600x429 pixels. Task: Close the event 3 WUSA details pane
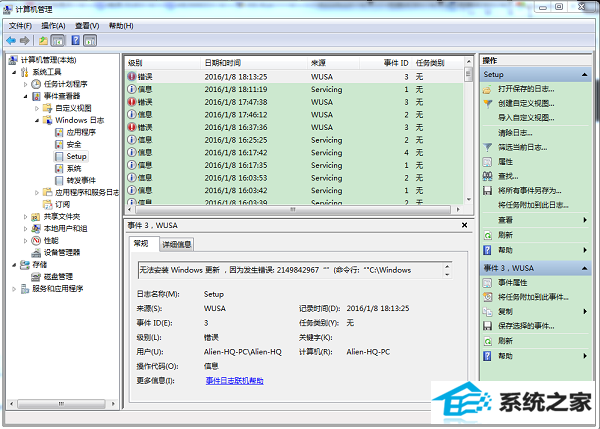(x=464, y=225)
